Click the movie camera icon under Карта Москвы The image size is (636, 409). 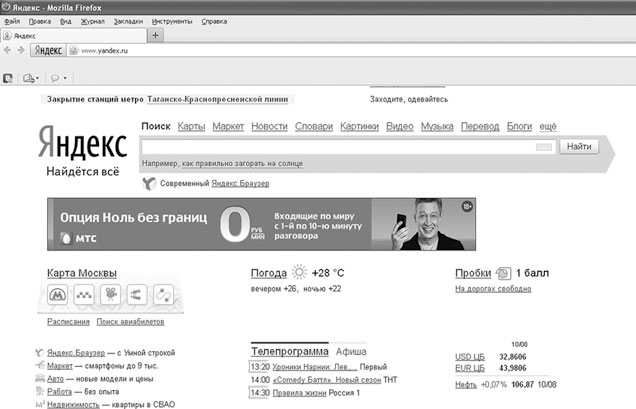click(x=112, y=295)
